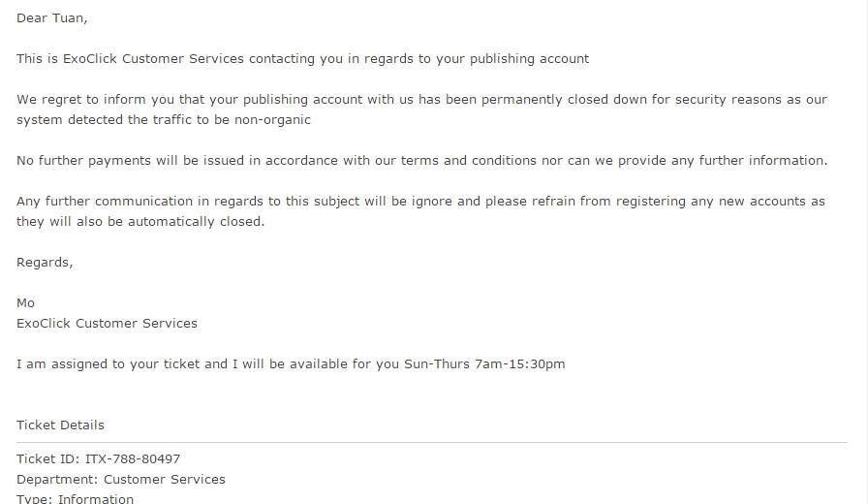Click the "Dear Tuan," greeting line

tap(52, 18)
